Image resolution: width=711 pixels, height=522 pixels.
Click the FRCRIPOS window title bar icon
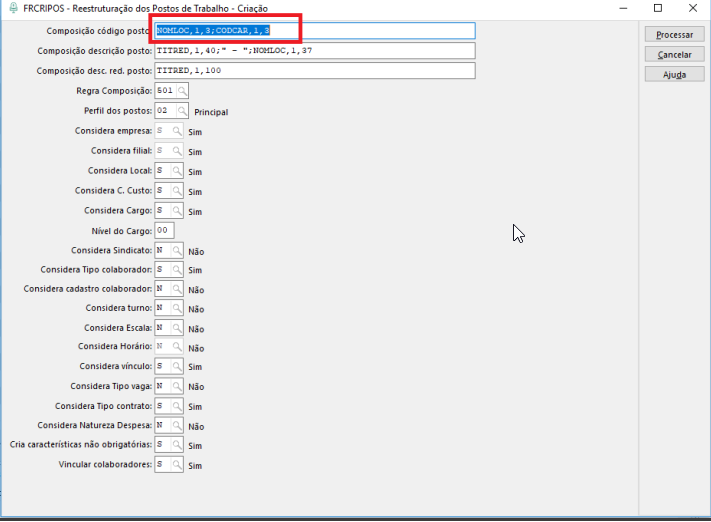(x=11, y=7)
